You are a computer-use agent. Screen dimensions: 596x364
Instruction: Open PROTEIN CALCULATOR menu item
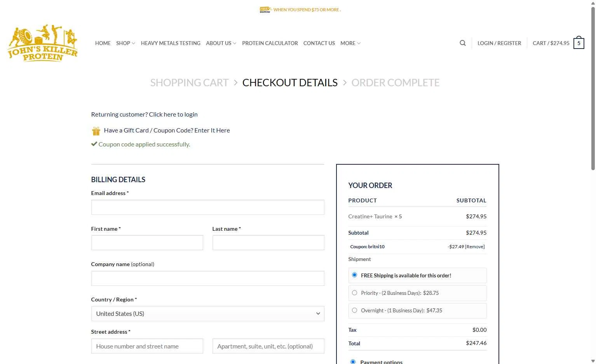point(270,43)
